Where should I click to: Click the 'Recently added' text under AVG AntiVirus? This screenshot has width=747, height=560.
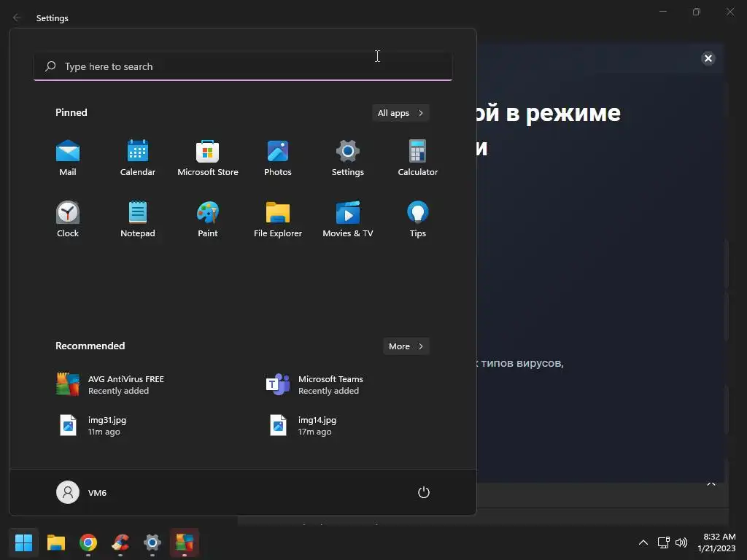[x=119, y=391]
